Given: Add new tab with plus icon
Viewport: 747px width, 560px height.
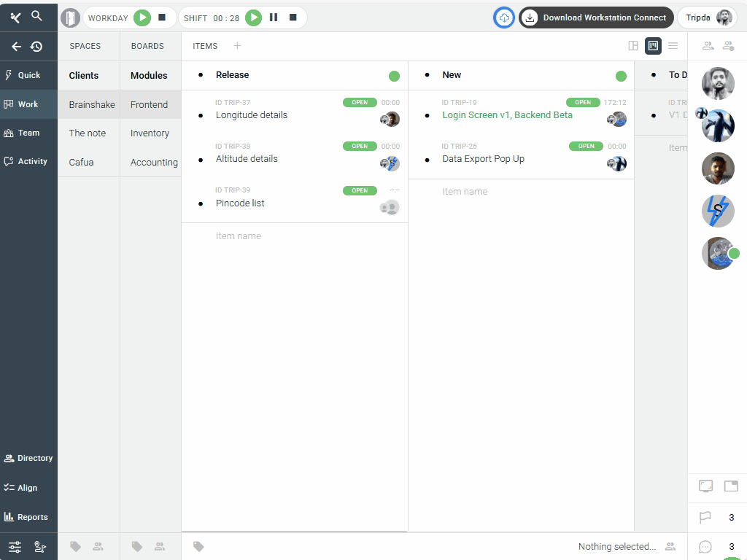Looking at the screenshot, I should pyautogui.click(x=237, y=46).
